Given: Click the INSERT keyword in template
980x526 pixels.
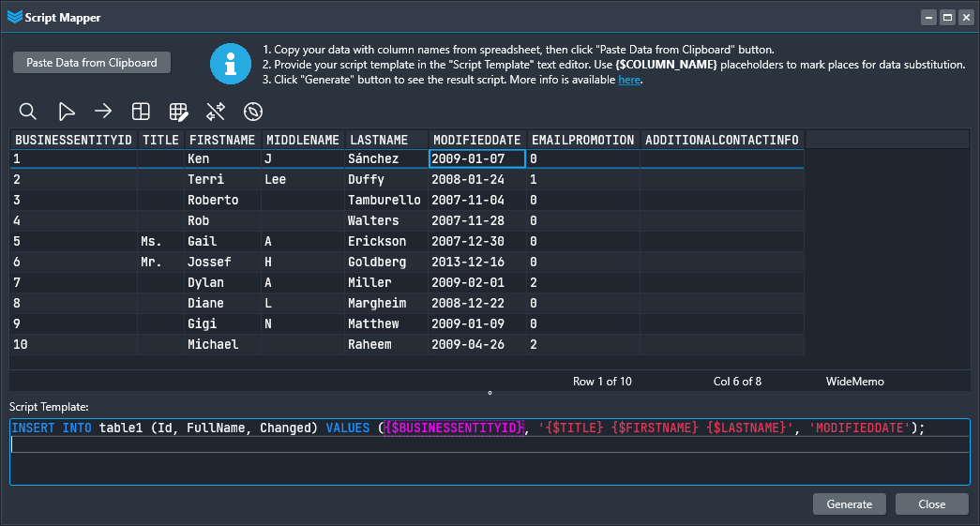Looking at the screenshot, I should pos(33,428).
